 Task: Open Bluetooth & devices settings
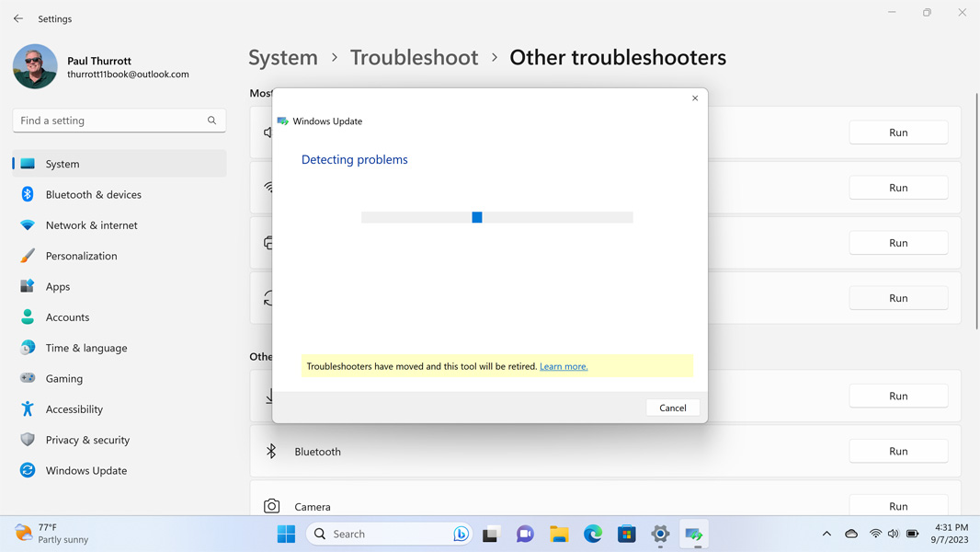point(94,194)
